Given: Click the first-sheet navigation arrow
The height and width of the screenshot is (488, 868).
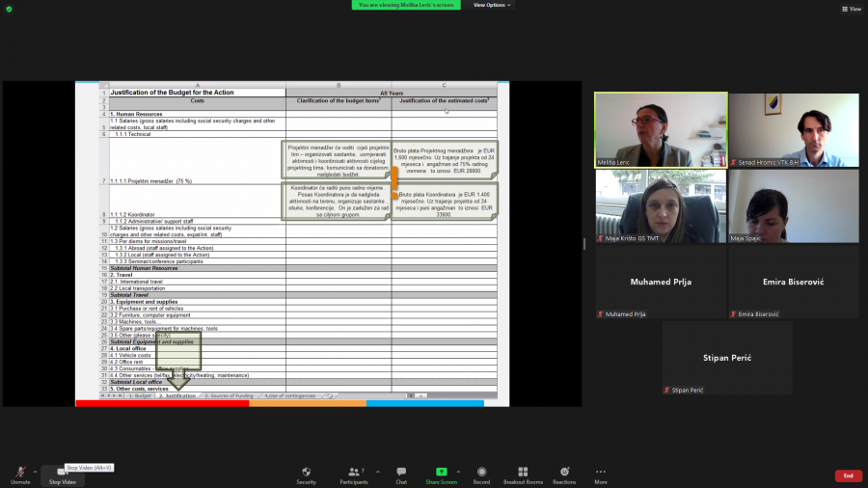Looking at the screenshot, I should [103, 396].
